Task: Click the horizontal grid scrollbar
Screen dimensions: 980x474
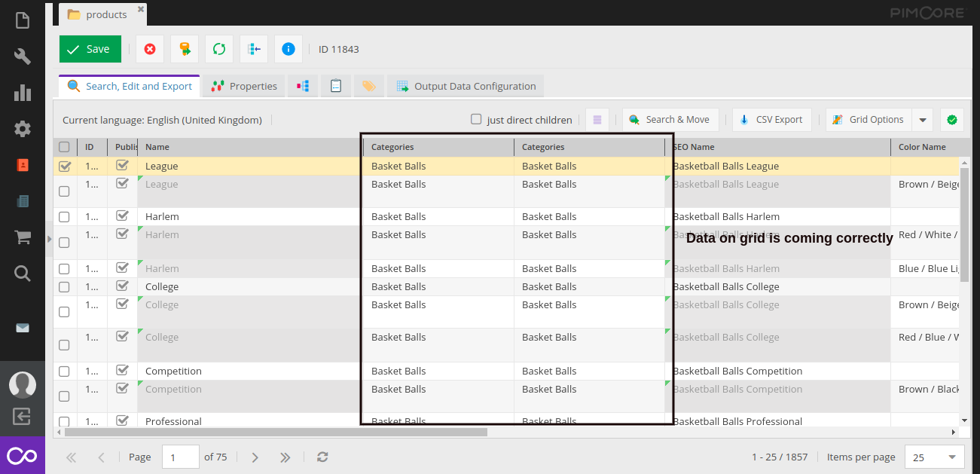Action: (x=276, y=433)
